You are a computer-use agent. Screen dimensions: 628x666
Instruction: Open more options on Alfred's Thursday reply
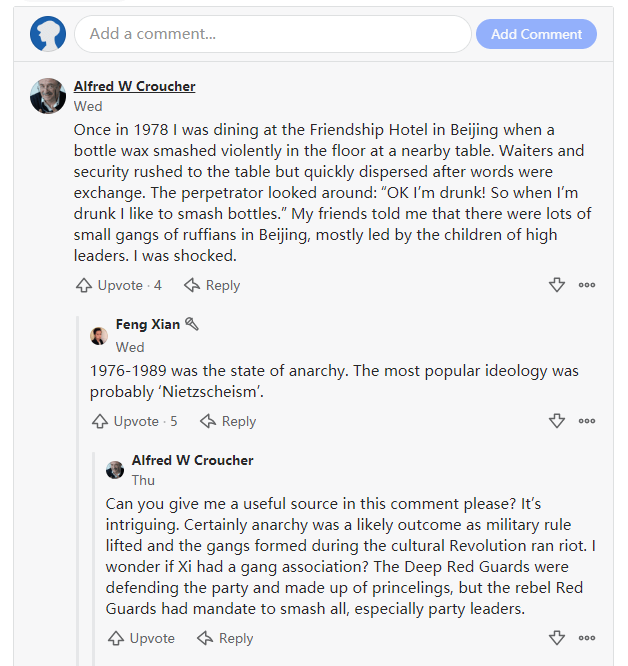coord(587,638)
